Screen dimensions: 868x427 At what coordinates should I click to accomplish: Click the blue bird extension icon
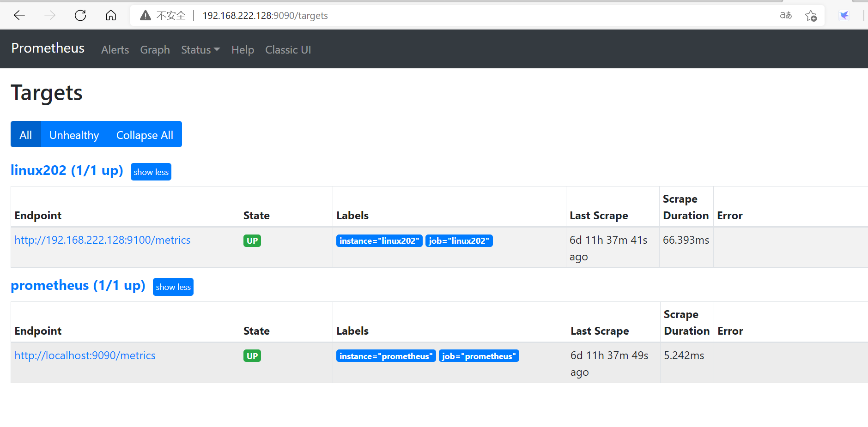(844, 16)
